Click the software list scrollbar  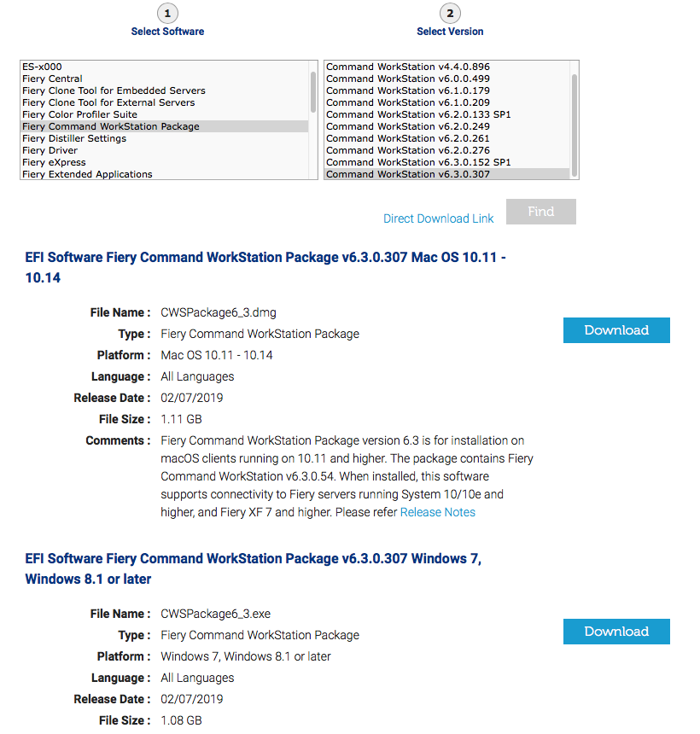click(x=313, y=92)
